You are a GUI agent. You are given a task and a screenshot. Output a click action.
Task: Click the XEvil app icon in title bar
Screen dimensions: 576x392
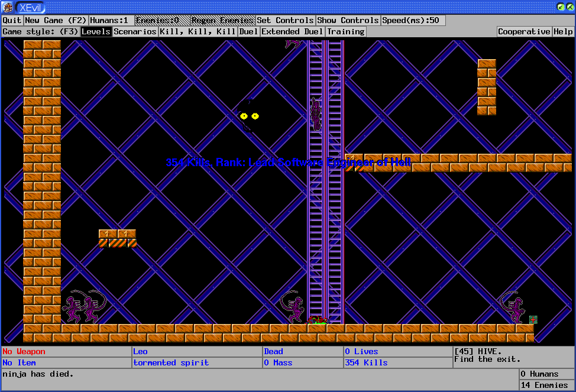click(x=7, y=7)
